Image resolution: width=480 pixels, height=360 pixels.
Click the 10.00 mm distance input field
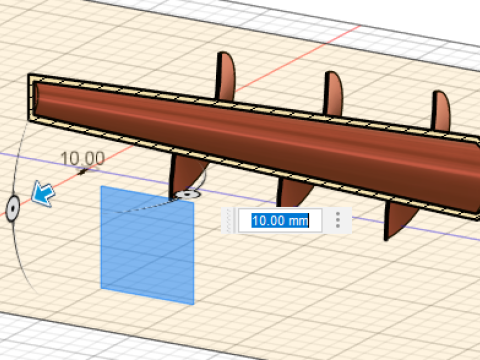[280, 220]
